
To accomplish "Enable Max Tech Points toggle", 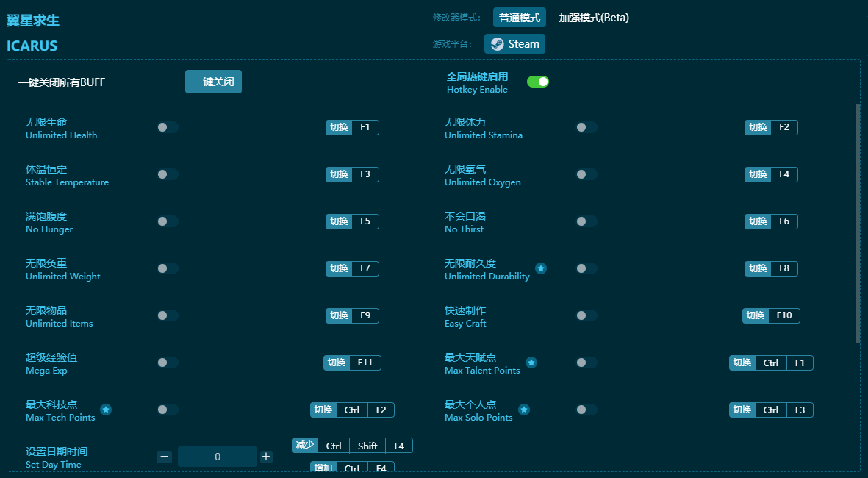I will pyautogui.click(x=167, y=410).
